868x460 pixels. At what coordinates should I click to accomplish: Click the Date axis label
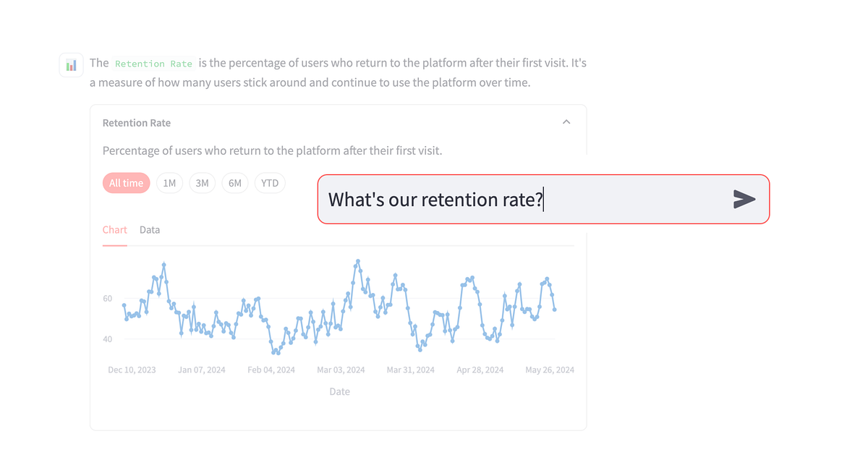pyautogui.click(x=339, y=391)
